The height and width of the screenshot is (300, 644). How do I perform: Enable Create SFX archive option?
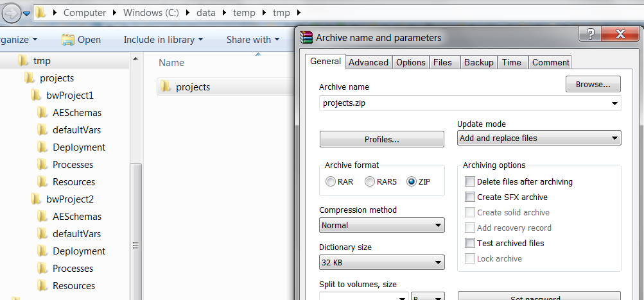(x=470, y=197)
